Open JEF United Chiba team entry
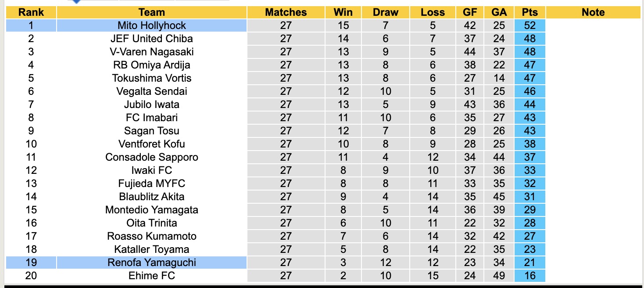The image size is (644, 288). click(x=151, y=39)
